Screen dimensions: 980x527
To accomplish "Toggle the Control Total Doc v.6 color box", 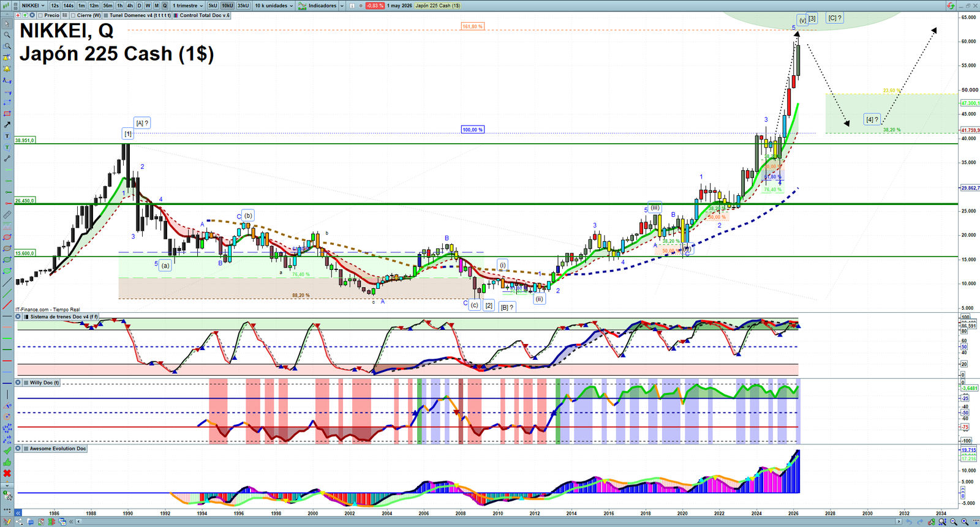I will coord(176,15).
